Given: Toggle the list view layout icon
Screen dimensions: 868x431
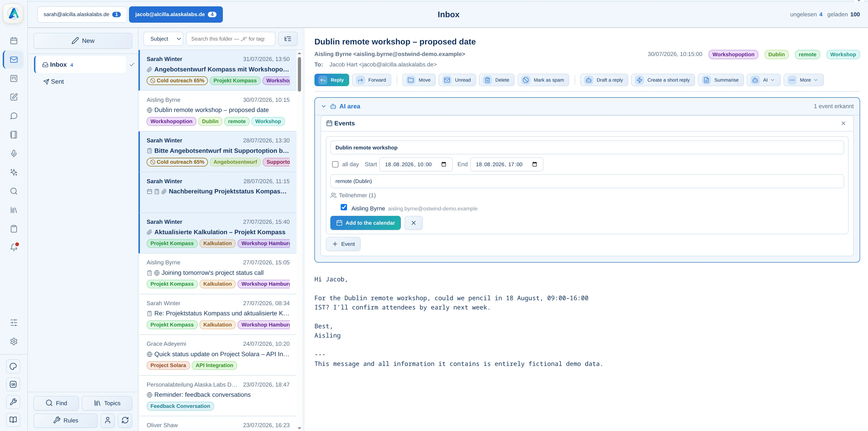Looking at the screenshot, I should [288, 39].
